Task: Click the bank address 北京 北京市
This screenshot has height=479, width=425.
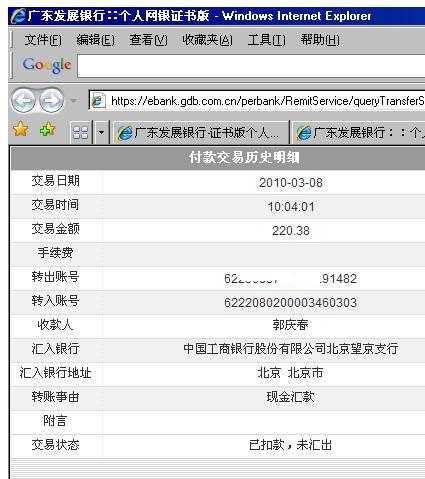Action: 290,373
